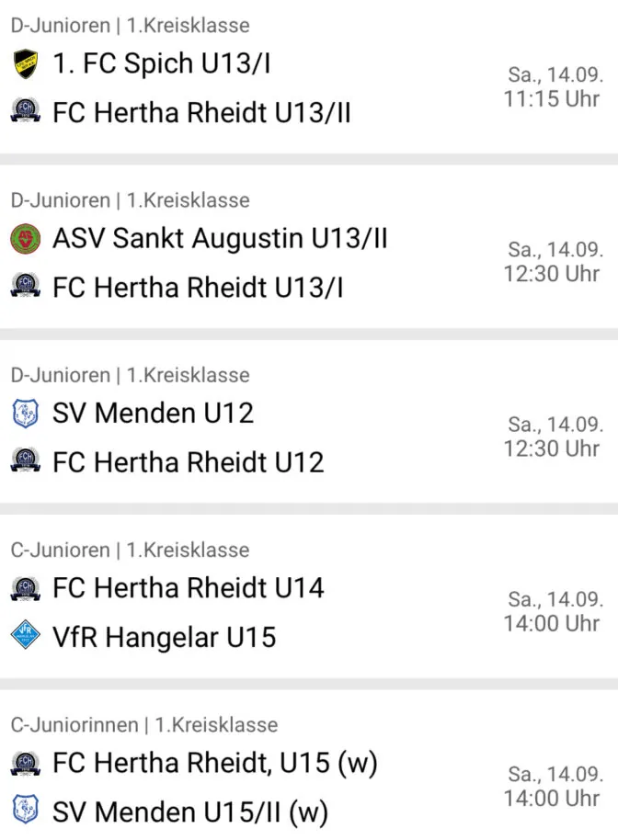Image resolution: width=618 pixels, height=840 pixels.
Task: Click the Hertha Rheidt U15 (w) crest icon
Action: tap(25, 764)
